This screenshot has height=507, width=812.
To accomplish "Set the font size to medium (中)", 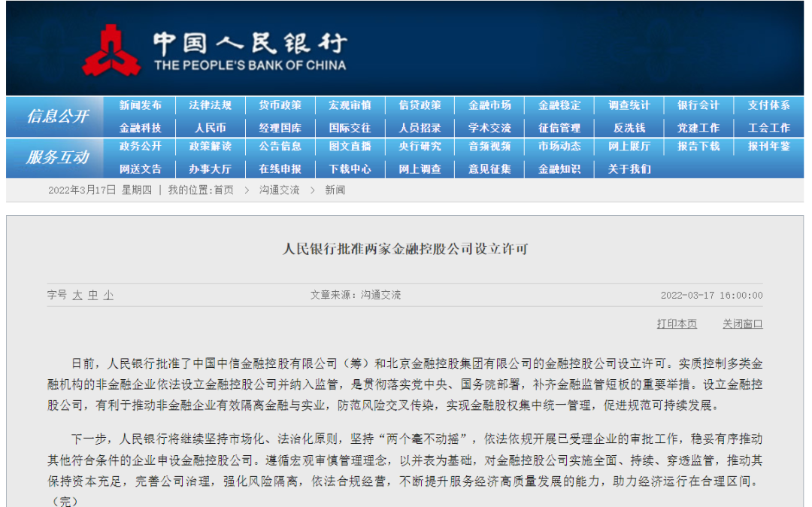I will (x=92, y=296).
